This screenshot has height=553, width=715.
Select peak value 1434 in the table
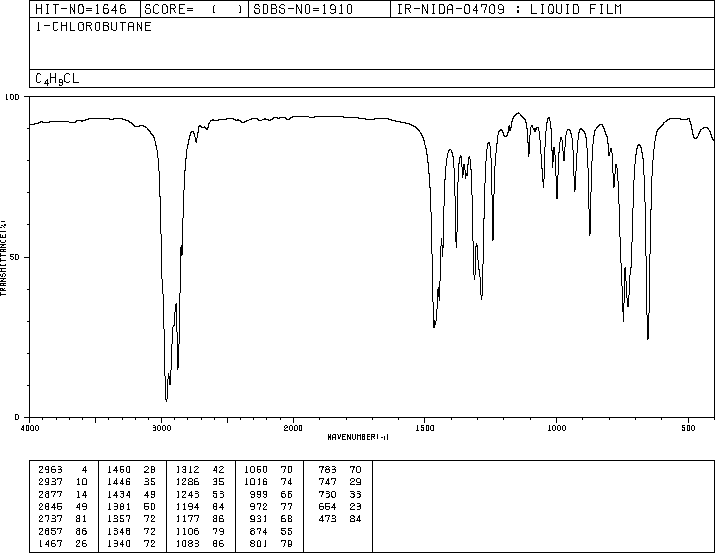pyautogui.click(x=119, y=494)
